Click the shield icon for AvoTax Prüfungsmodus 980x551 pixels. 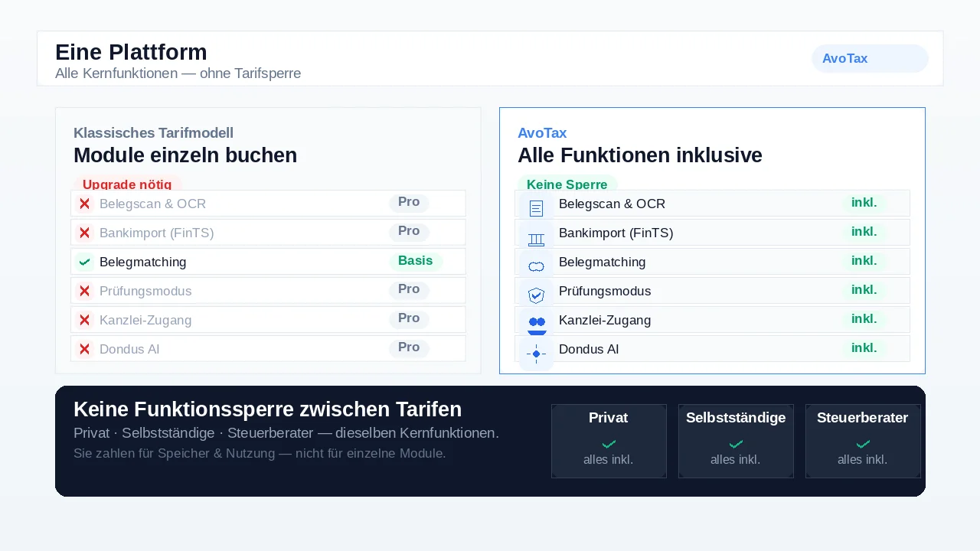(x=536, y=295)
